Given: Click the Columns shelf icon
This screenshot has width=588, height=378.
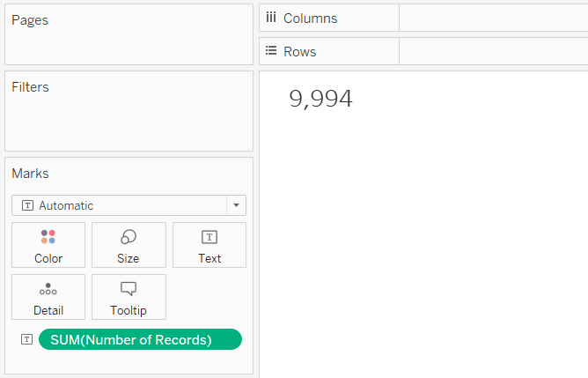Looking at the screenshot, I should (x=271, y=18).
